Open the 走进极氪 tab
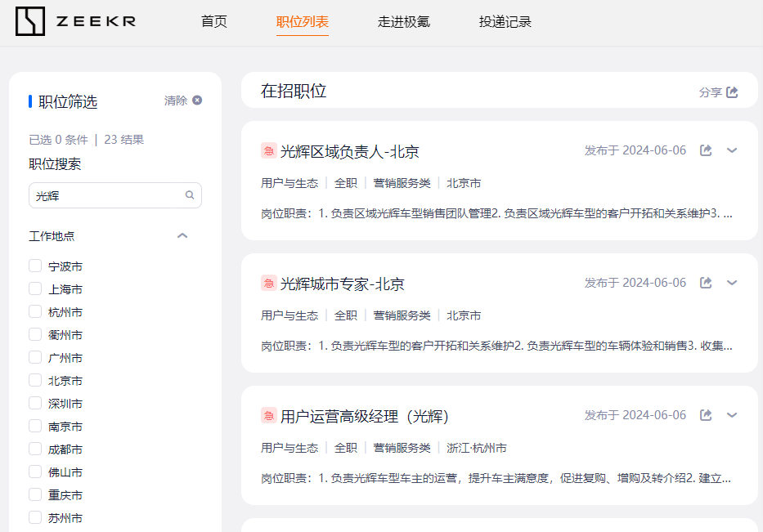Image resolution: width=763 pixels, height=532 pixels. pos(404,22)
